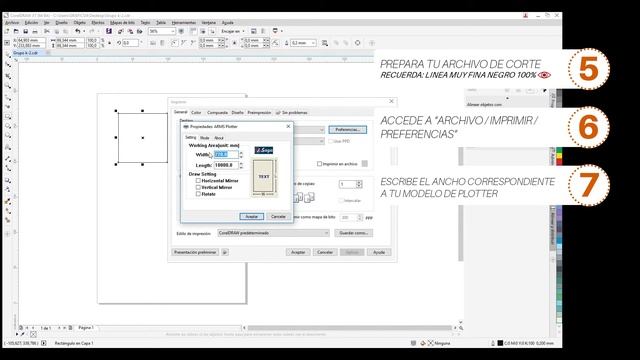Select the Drop Shadow tool
This screenshot has width=640, height=360.
(8, 180)
